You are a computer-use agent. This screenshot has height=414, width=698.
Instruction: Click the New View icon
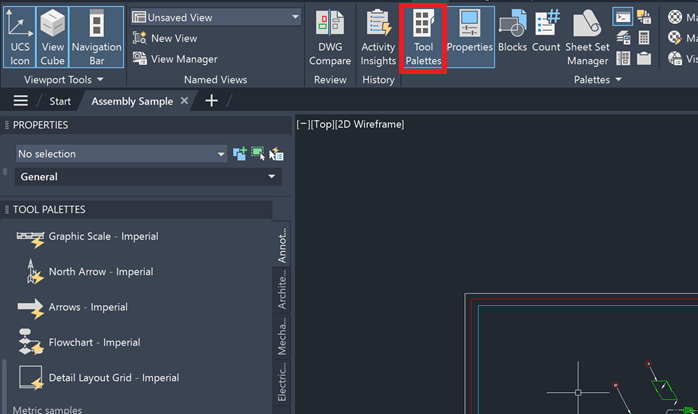pos(140,38)
